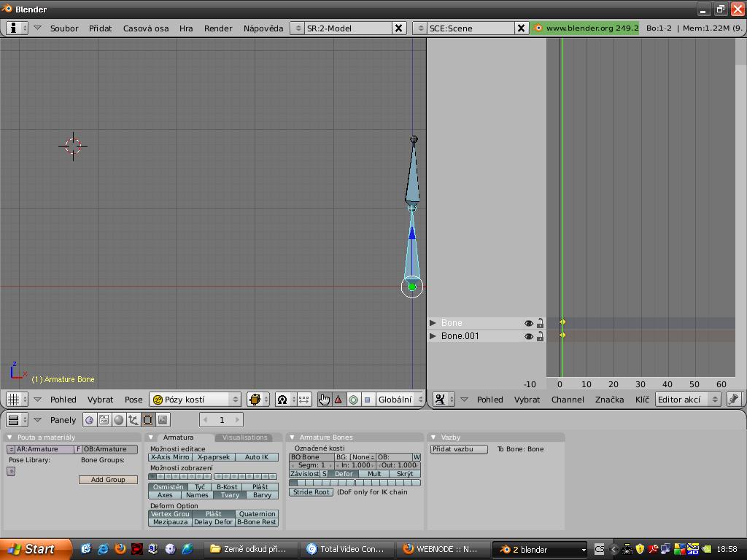The height and width of the screenshot is (560, 747).
Task: Click the Add Group button
Action: [108, 480]
